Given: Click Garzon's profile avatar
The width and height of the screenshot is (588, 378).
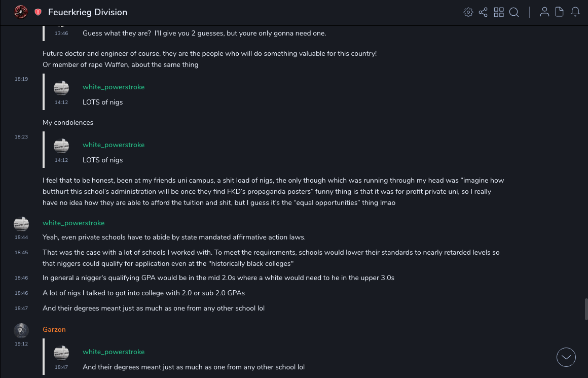Looking at the screenshot, I should (x=21, y=330).
